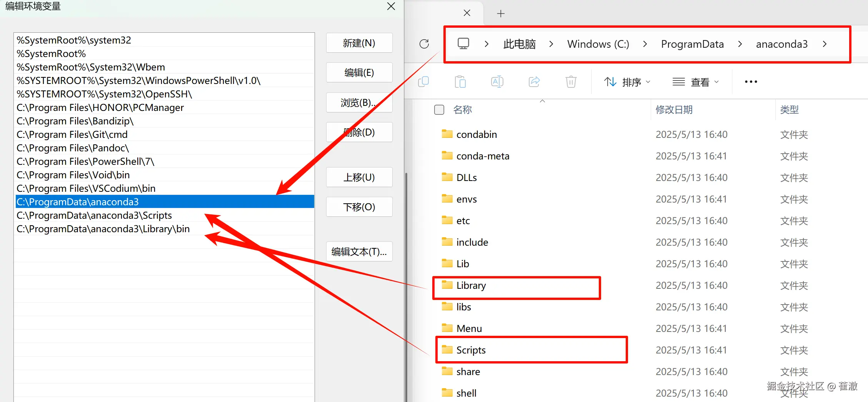Select the %SystemRoot%\System32\Wbem entry
The width and height of the screenshot is (868, 402).
[165, 67]
